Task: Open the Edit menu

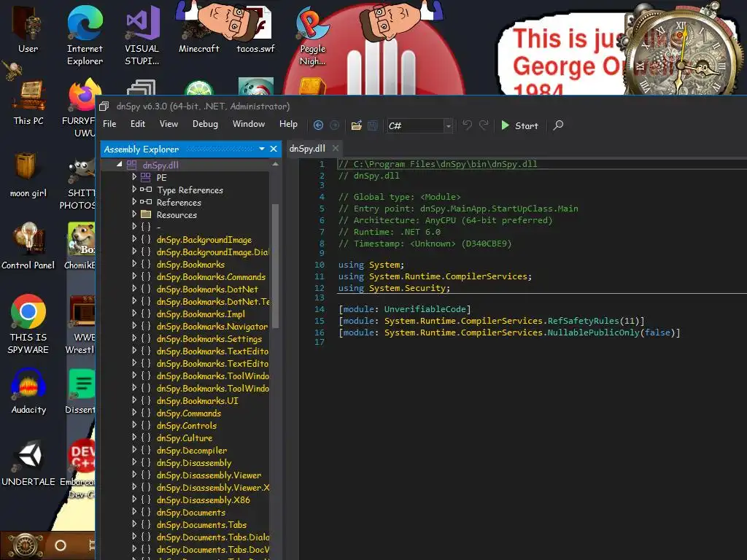Action: tap(138, 124)
